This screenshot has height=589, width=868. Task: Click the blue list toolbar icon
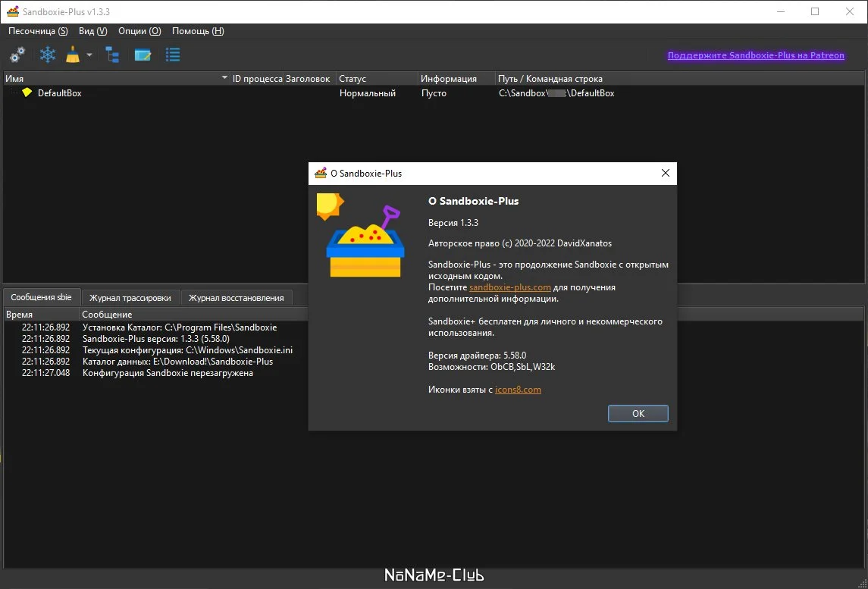click(x=174, y=55)
